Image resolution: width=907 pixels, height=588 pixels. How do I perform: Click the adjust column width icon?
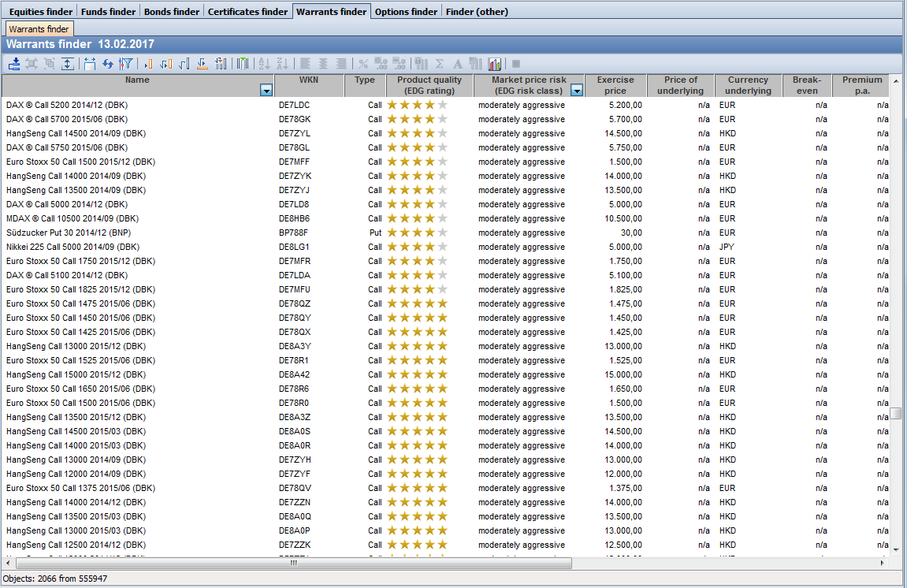point(89,64)
